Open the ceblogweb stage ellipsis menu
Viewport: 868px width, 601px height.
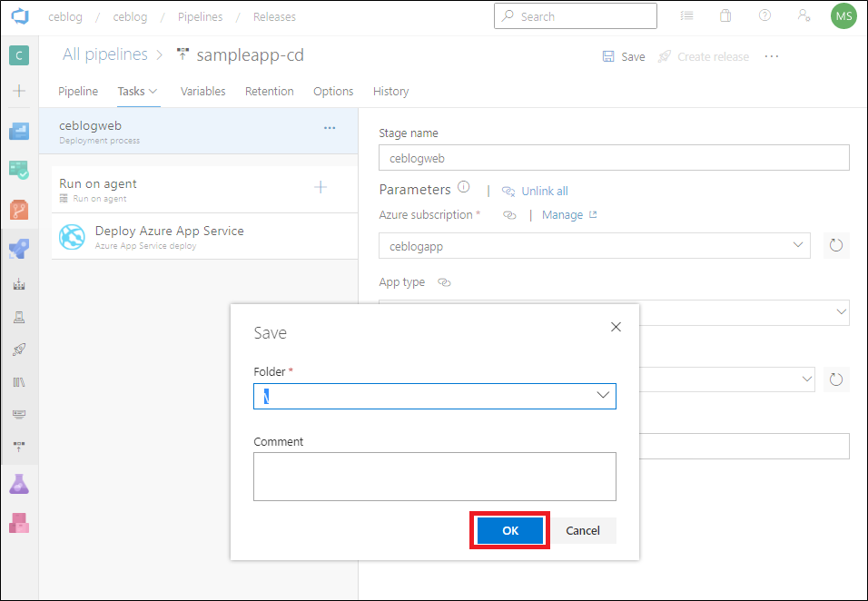click(x=330, y=128)
